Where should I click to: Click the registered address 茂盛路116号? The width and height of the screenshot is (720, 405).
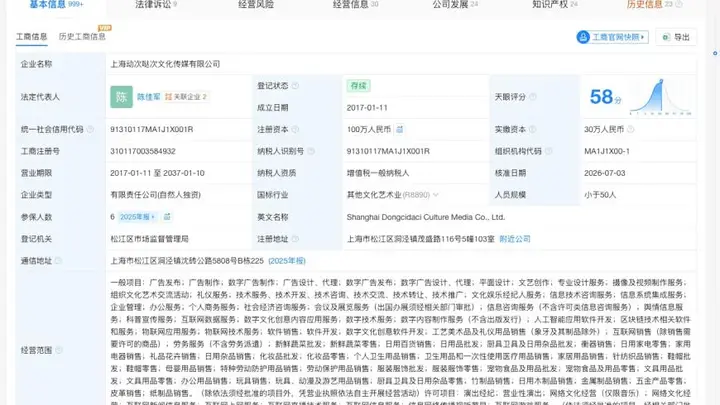pos(421,239)
